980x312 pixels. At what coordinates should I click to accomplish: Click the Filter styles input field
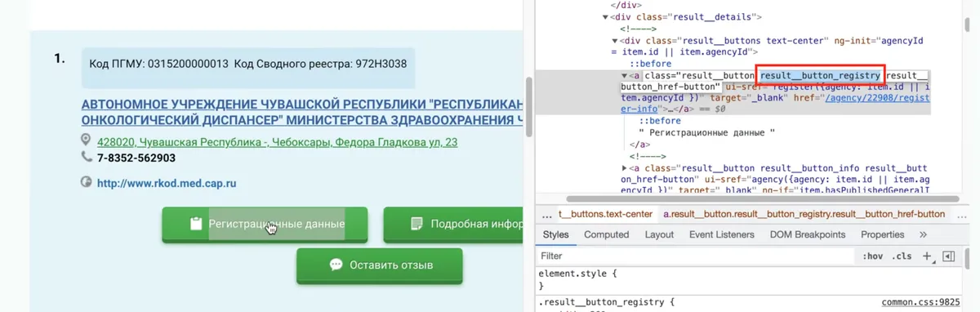[694, 256]
